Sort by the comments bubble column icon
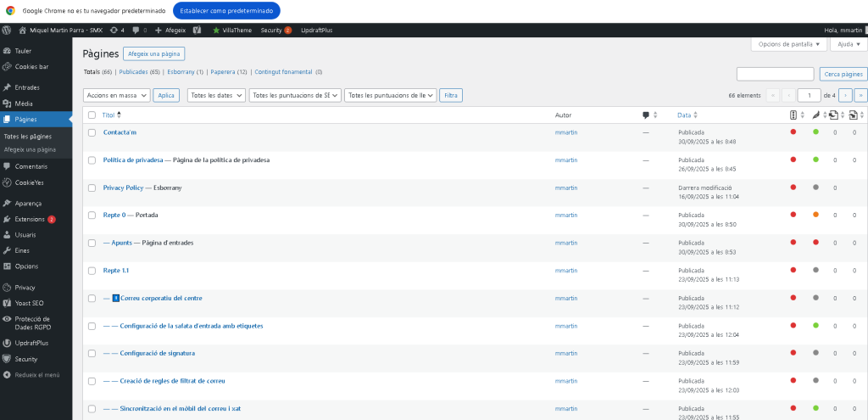The width and height of the screenshot is (868, 420). (646, 115)
